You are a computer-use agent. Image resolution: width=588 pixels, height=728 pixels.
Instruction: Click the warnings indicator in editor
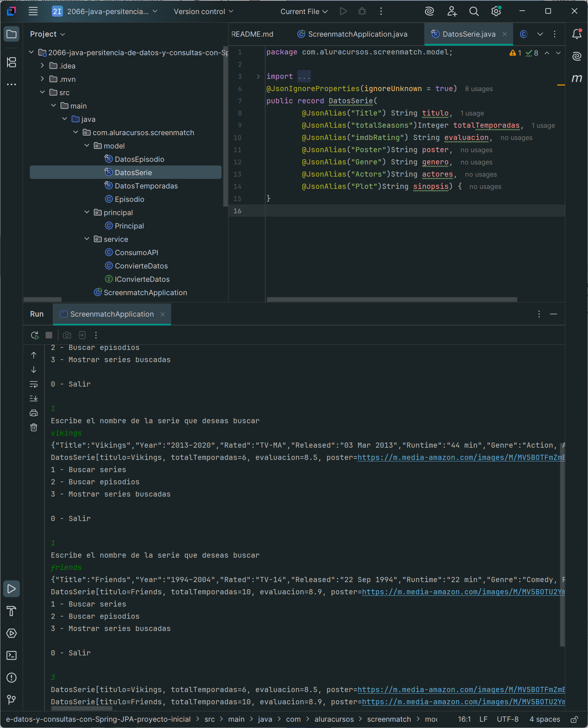point(515,53)
